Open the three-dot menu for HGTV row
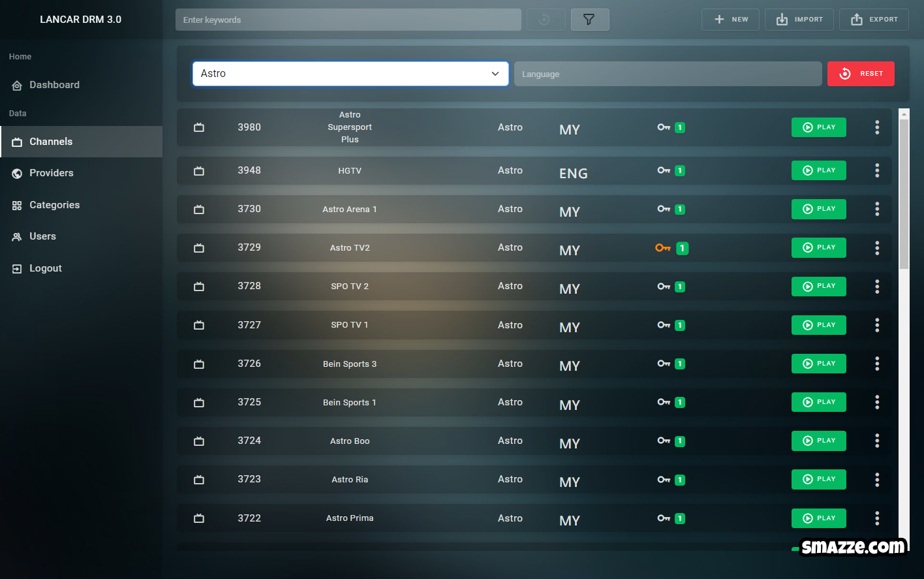The image size is (924, 579). pos(877,170)
